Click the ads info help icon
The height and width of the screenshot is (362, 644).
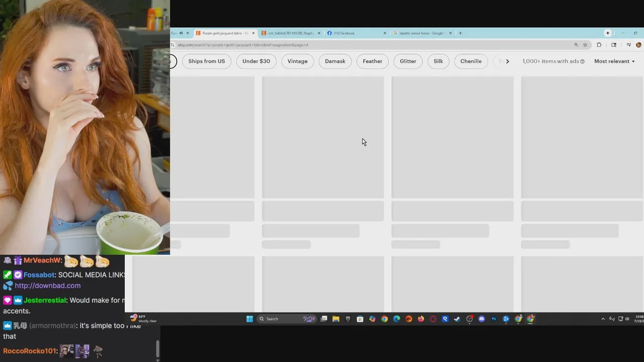(583, 61)
